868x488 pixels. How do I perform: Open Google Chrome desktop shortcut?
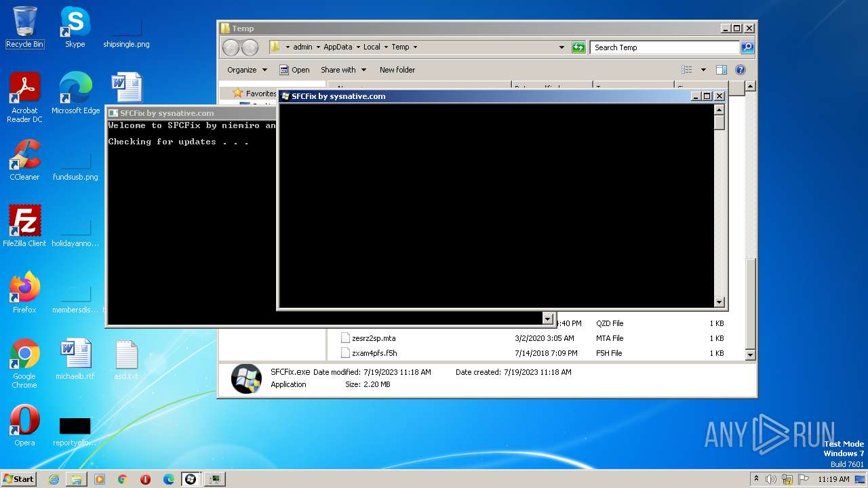click(x=24, y=363)
